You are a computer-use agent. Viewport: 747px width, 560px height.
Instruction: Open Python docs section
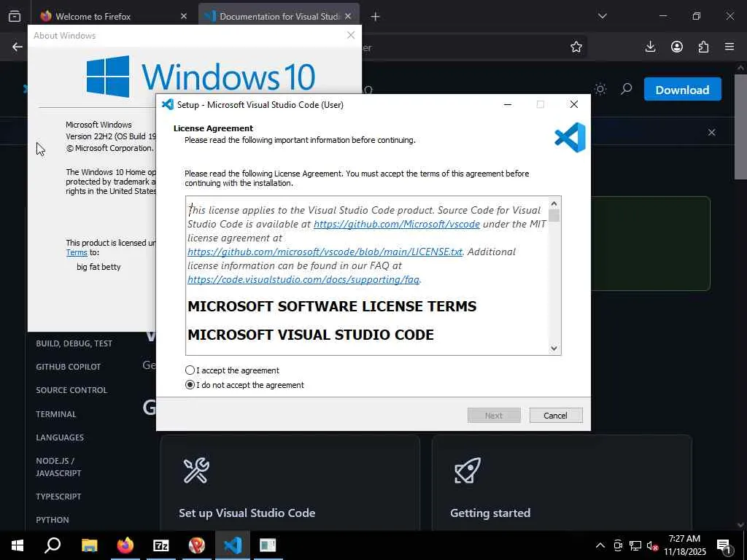pyautogui.click(x=53, y=519)
